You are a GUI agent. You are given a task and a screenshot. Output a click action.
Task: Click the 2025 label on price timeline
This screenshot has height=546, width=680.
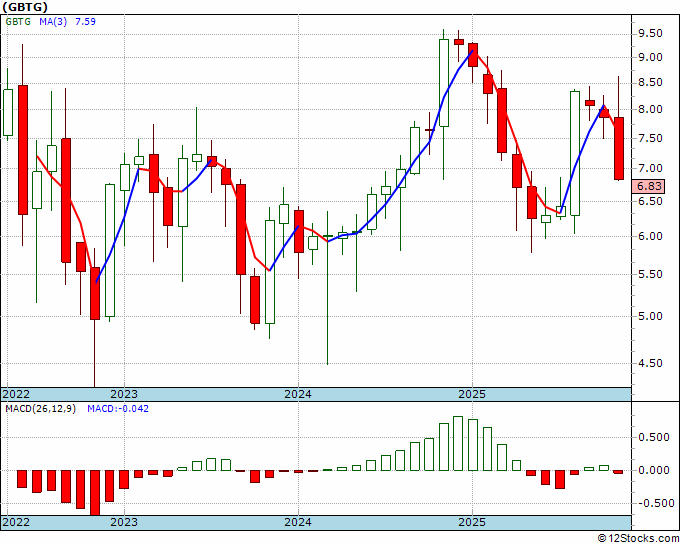click(472, 394)
